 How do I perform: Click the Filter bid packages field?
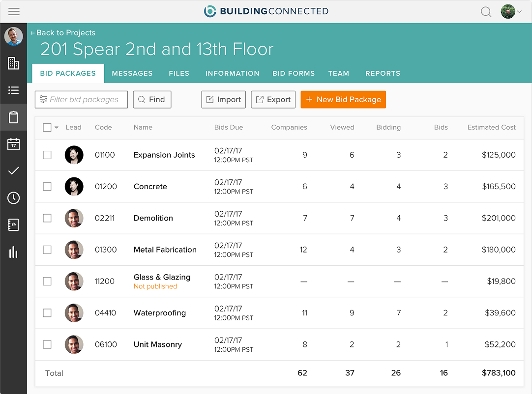82,99
